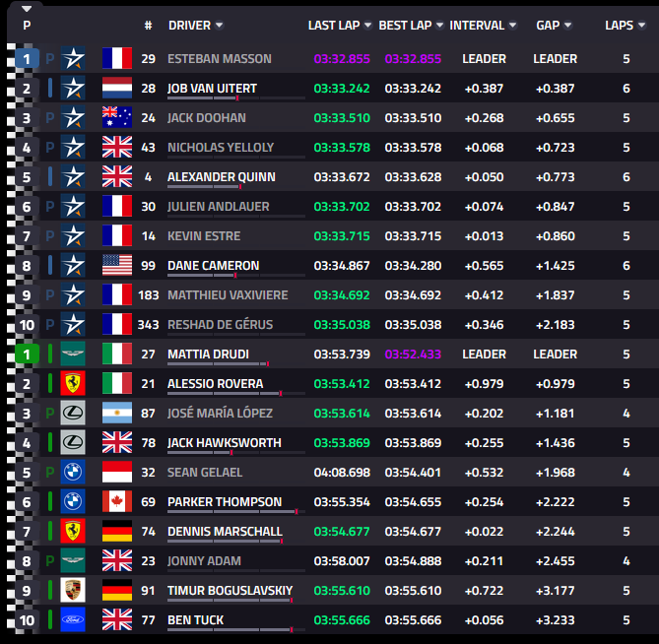Click the French flag for Reshad de Gérus
Image resolution: width=659 pixels, height=644 pixels.
pos(117,324)
